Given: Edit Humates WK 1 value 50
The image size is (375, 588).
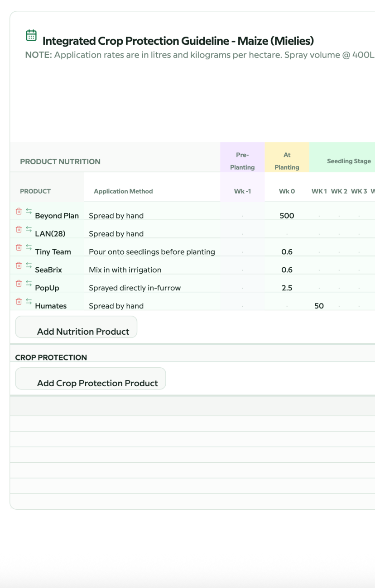Looking at the screenshot, I should click(x=319, y=306).
